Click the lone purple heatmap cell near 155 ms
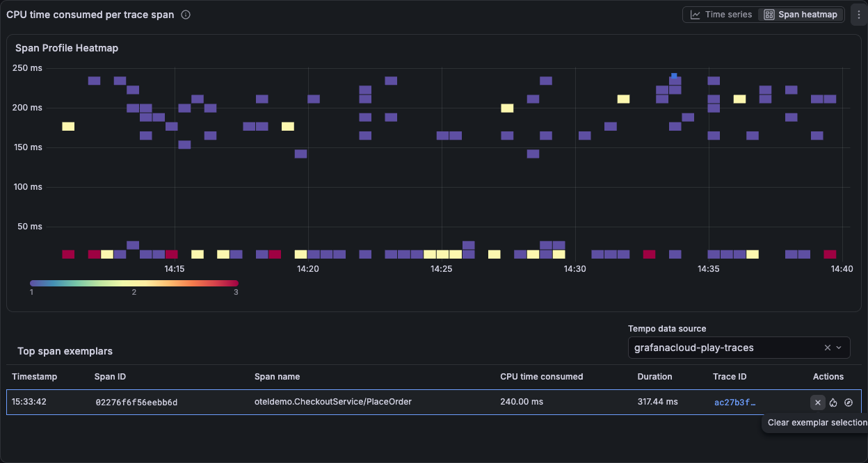 click(184, 145)
